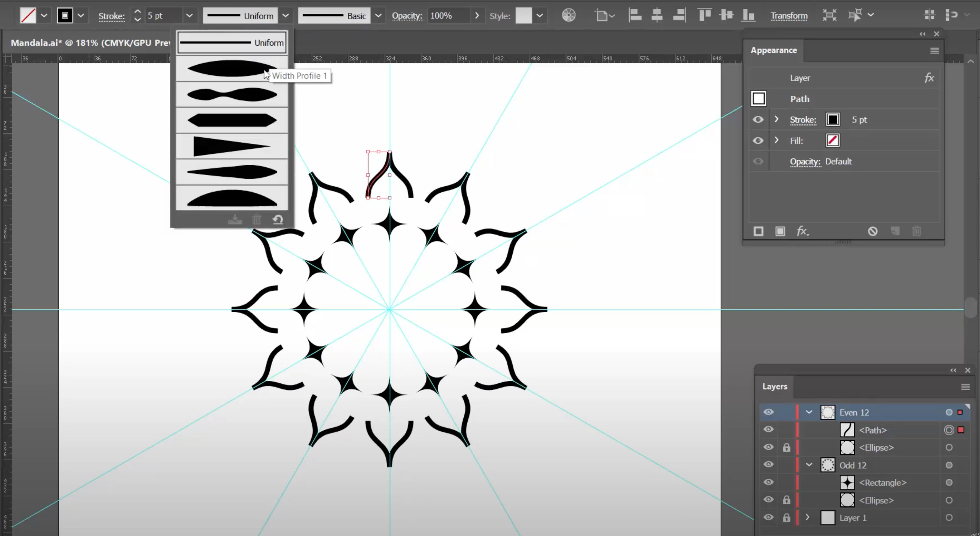Click Add New Effect fx button in the Appearance panel
This screenshot has width=980, height=536.
coord(802,231)
